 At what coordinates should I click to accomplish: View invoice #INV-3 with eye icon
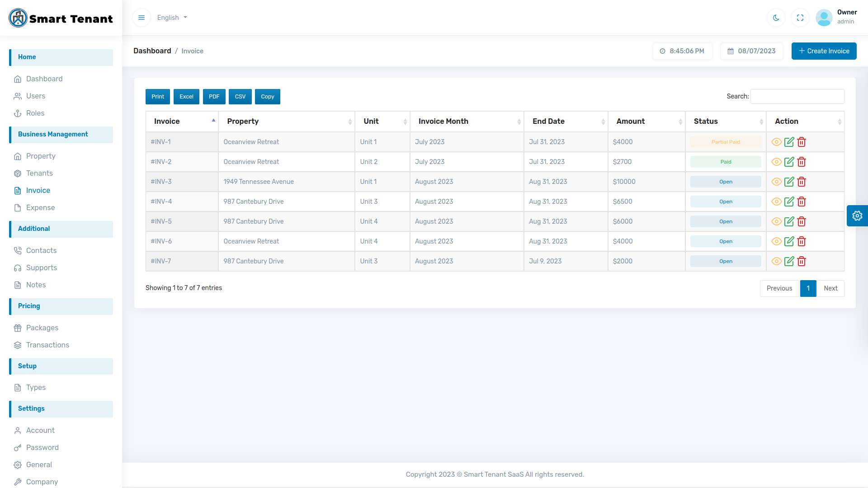click(x=776, y=182)
